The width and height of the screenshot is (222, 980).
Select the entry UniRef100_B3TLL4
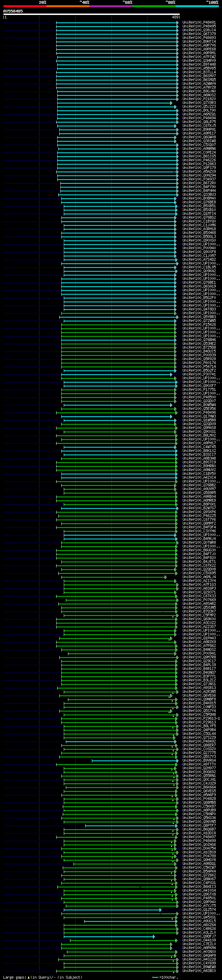click(199, 72)
